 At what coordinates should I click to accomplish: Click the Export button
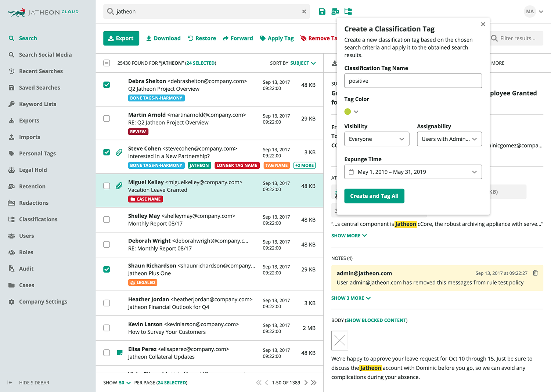tap(121, 38)
